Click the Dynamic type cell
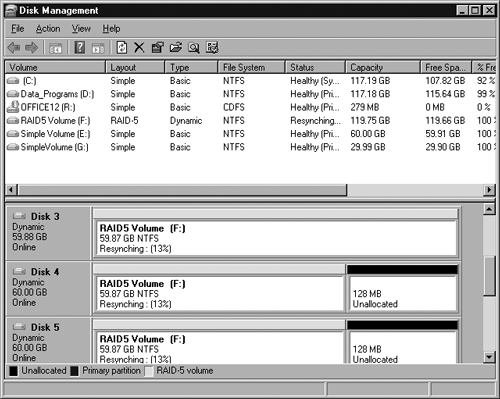 (x=186, y=121)
